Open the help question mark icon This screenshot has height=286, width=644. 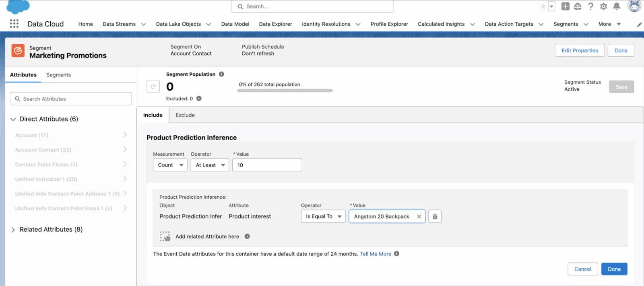tap(590, 6)
